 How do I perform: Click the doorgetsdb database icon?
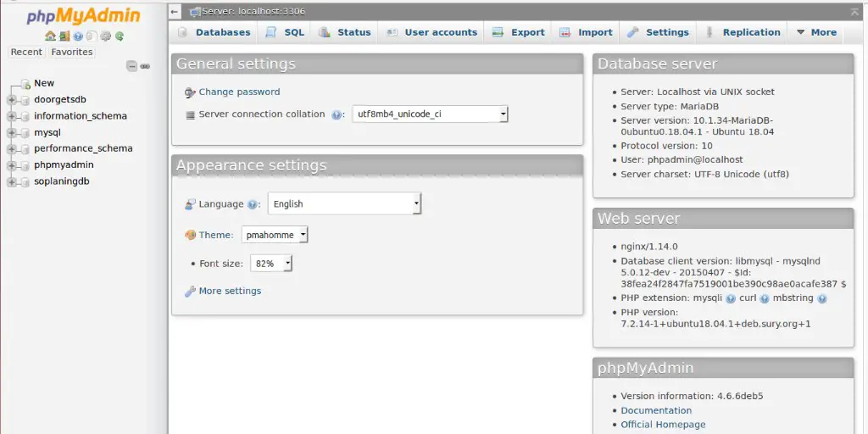click(25, 100)
